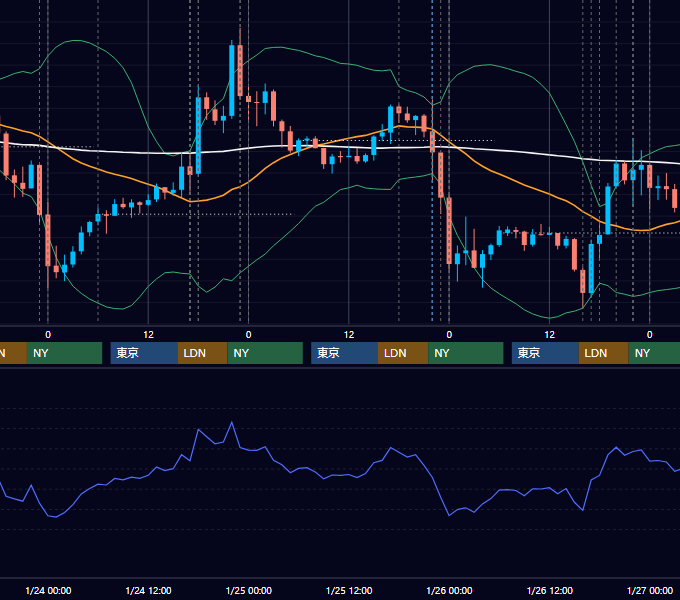
Task: Select the 1/25 12:00 time axis label
Action: coord(349,590)
